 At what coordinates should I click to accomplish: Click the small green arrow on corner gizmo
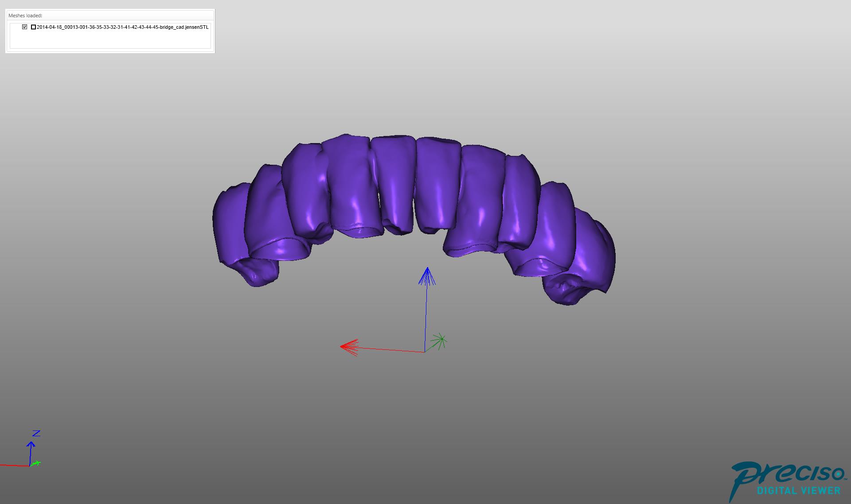click(x=37, y=463)
